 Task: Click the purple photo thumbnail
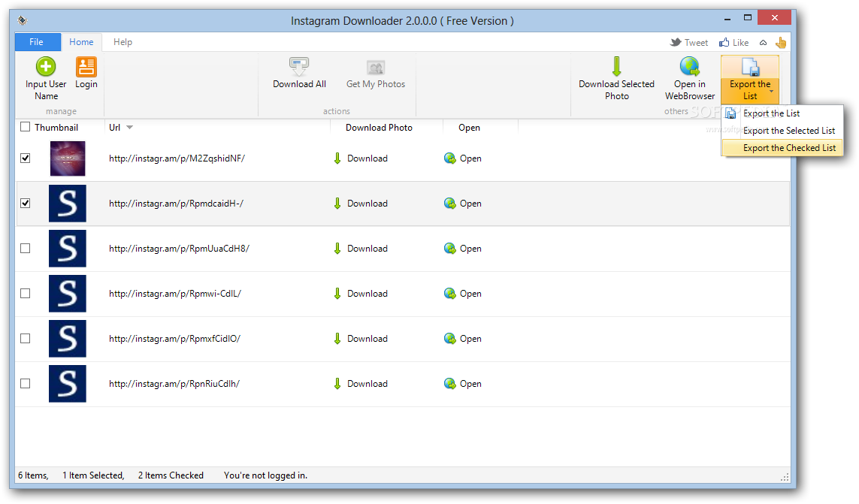point(68,158)
